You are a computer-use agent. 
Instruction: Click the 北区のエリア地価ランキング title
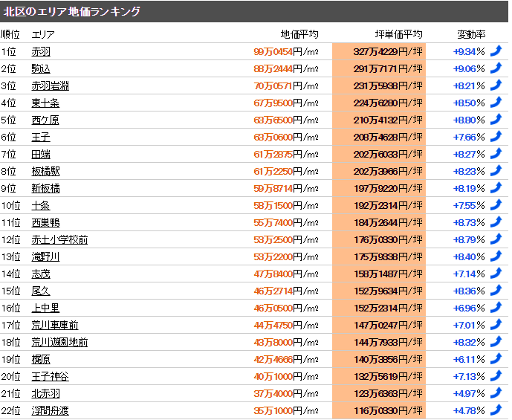(x=72, y=11)
